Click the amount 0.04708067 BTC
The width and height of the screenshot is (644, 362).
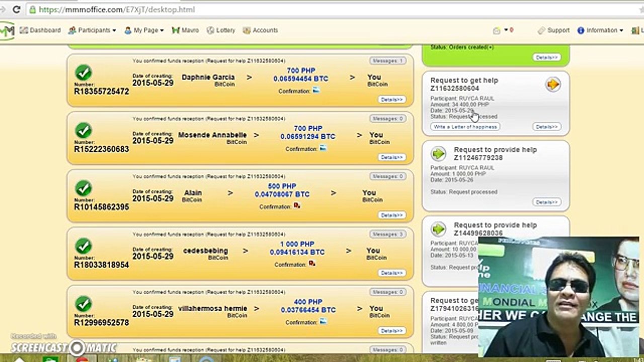[x=282, y=195]
